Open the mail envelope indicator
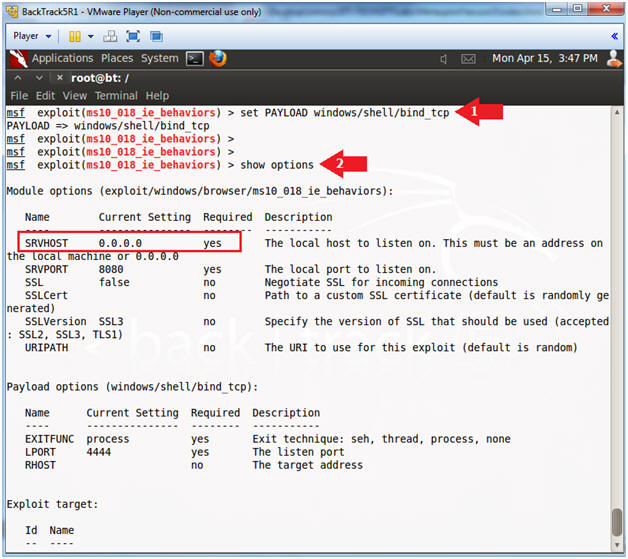 pyautogui.click(x=468, y=59)
